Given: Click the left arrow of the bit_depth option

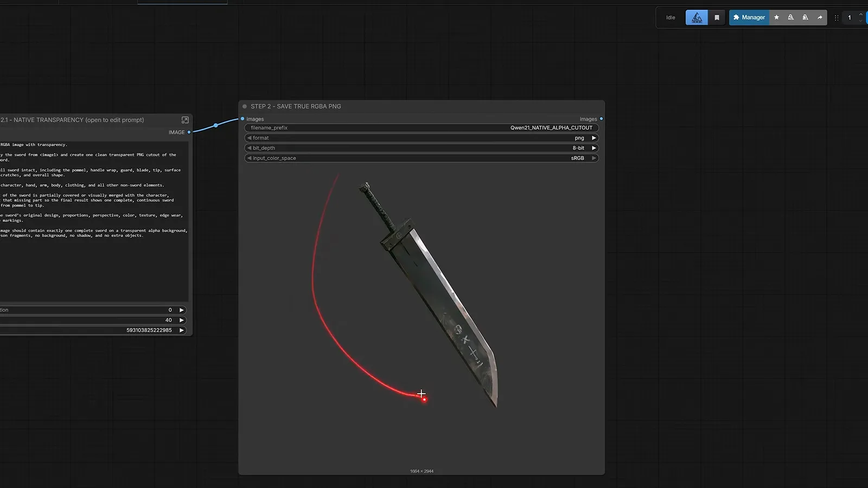Looking at the screenshot, I should click(250, 148).
